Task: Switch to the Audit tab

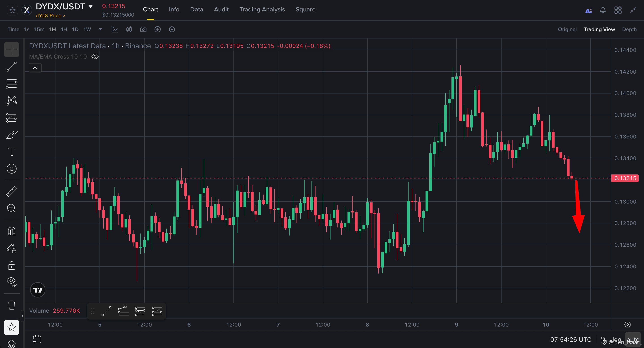Action: click(x=221, y=9)
